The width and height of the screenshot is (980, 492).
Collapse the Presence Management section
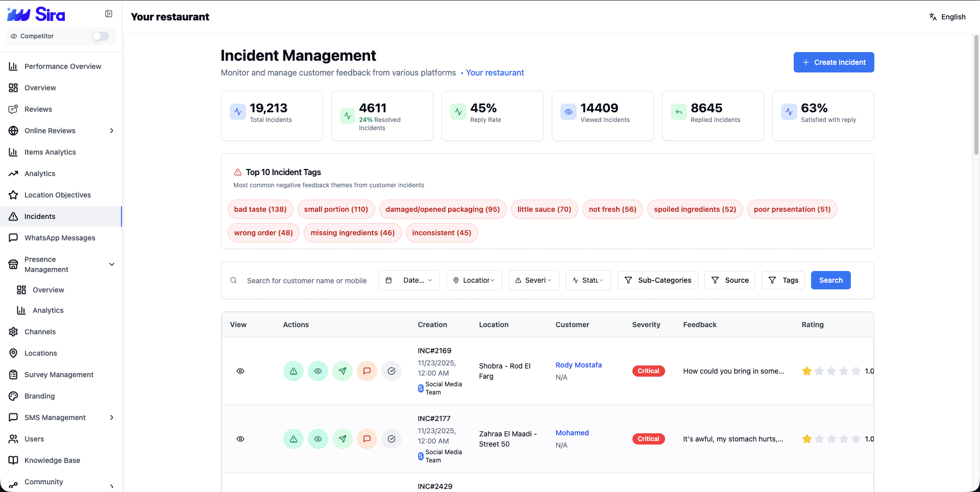(111, 264)
